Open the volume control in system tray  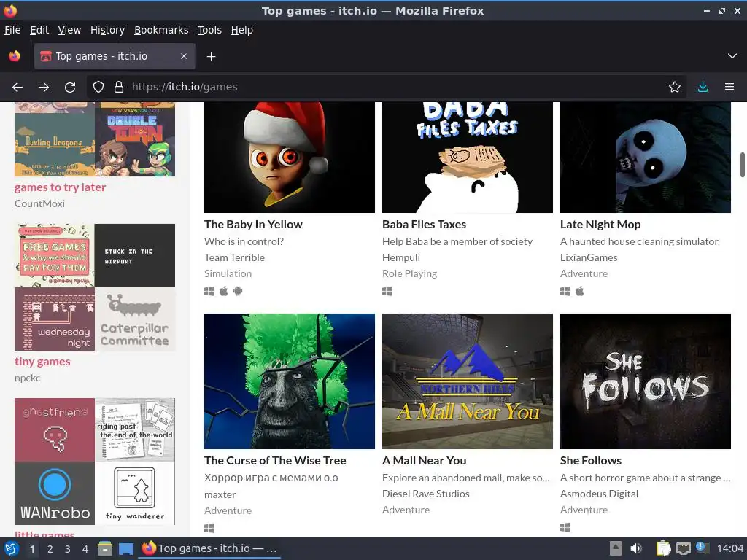click(636, 548)
